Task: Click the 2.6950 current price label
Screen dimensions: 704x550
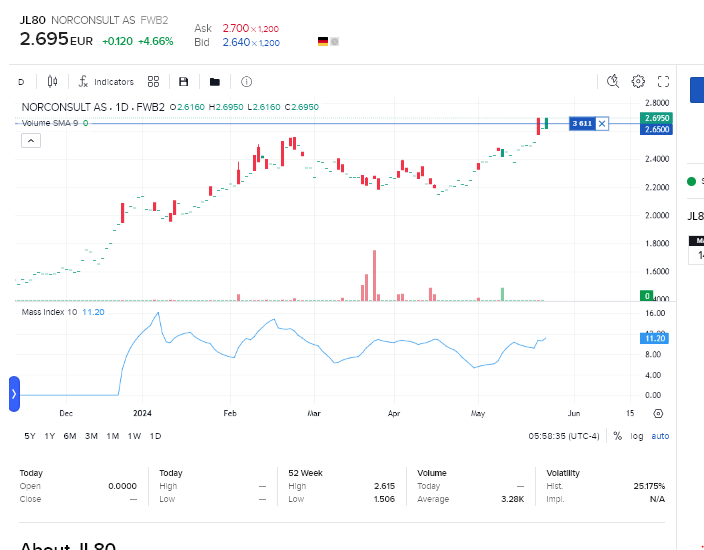Action: [x=656, y=118]
